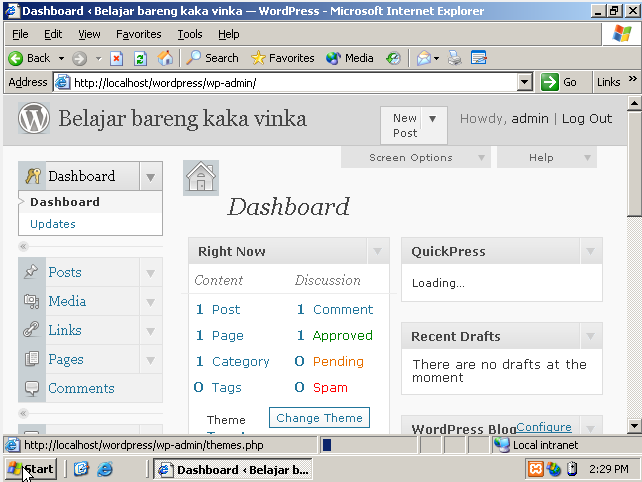The image size is (642, 482).
Task: Open the Mail button dropdown arrow
Action: [x=436, y=59]
